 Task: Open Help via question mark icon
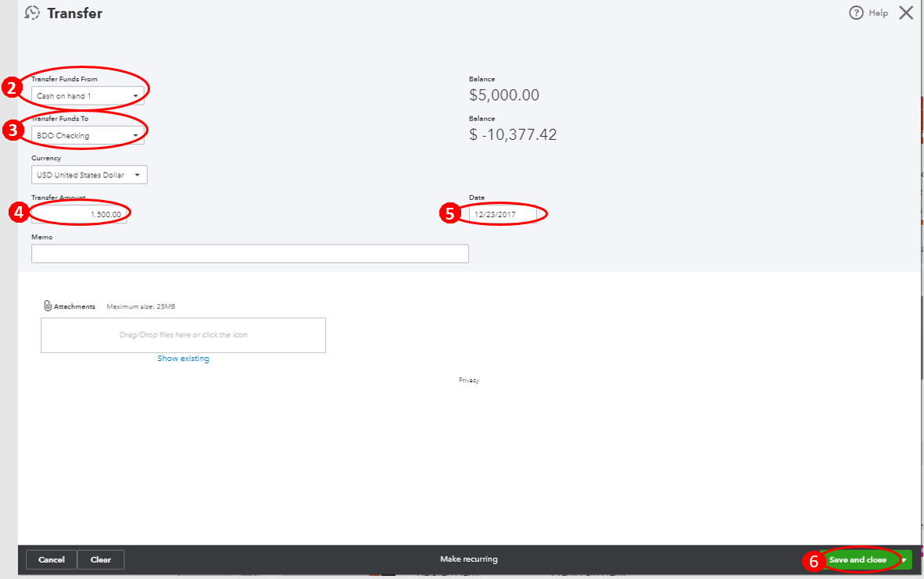point(856,13)
